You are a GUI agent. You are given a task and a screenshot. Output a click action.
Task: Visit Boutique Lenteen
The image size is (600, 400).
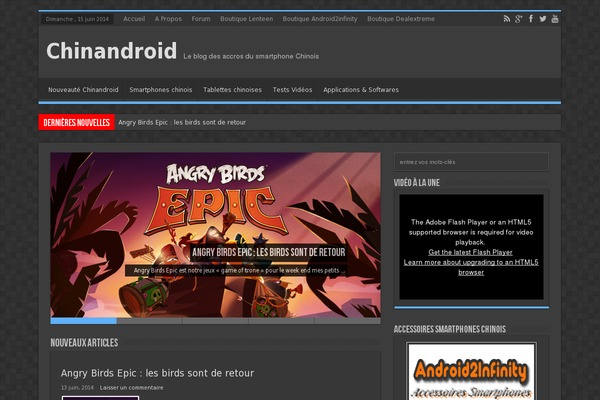[246, 19]
